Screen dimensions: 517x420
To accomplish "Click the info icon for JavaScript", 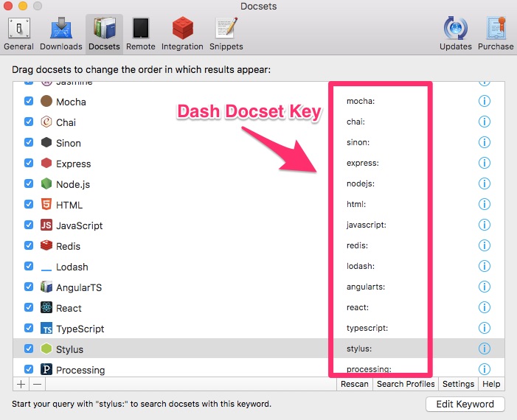I will 484,225.
